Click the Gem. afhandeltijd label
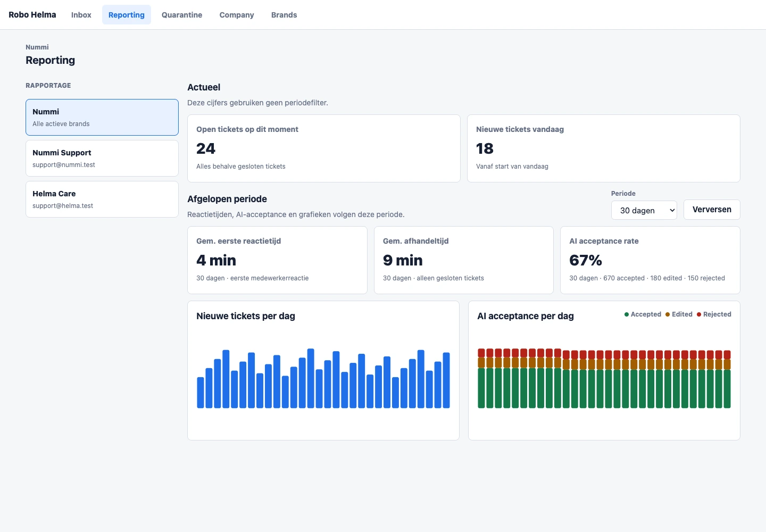The image size is (766, 532). (416, 241)
